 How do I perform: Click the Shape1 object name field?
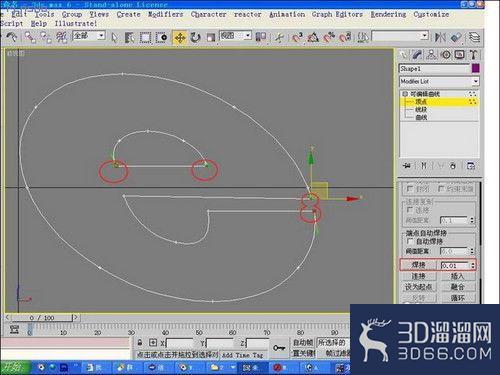[434, 69]
